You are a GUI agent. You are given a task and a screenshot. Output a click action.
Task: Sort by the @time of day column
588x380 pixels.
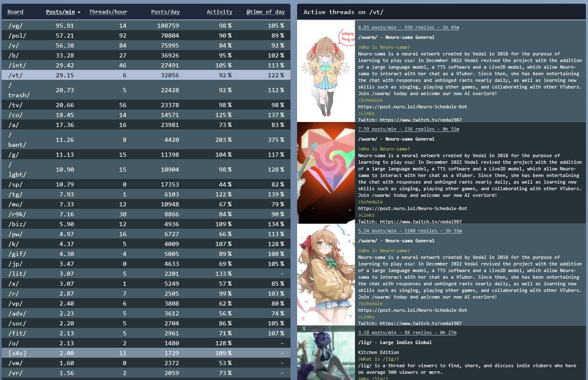266,12
